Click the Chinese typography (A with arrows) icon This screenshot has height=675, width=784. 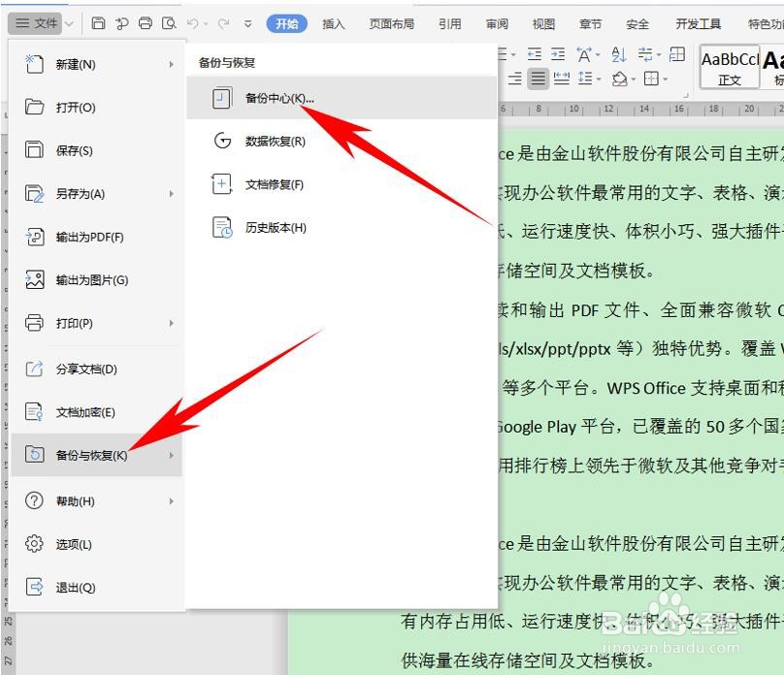[x=584, y=54]
